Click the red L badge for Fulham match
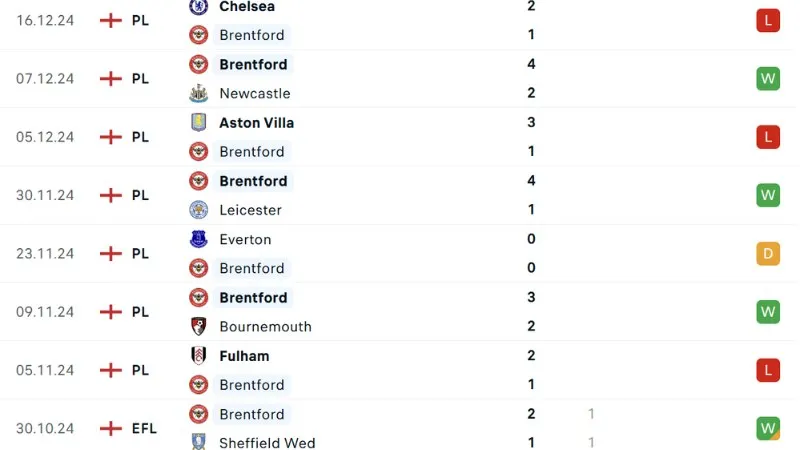The image size is (800, 450). (767, 370)
